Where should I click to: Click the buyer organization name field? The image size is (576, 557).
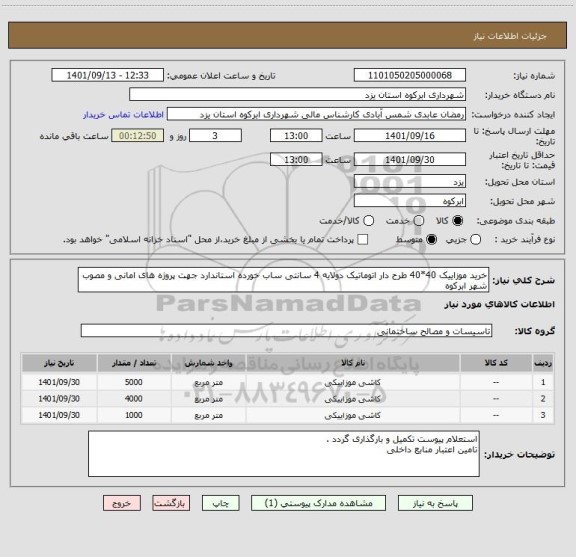pyautogui.click(x=298, y=95)
